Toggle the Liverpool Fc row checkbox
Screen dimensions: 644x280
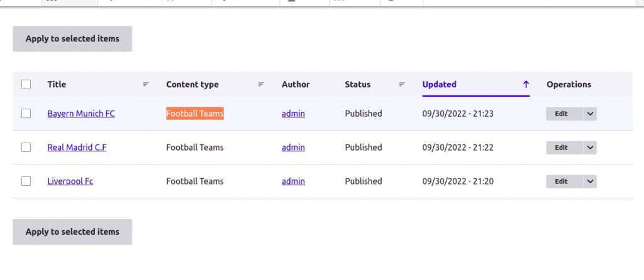(x=26, y=181)
